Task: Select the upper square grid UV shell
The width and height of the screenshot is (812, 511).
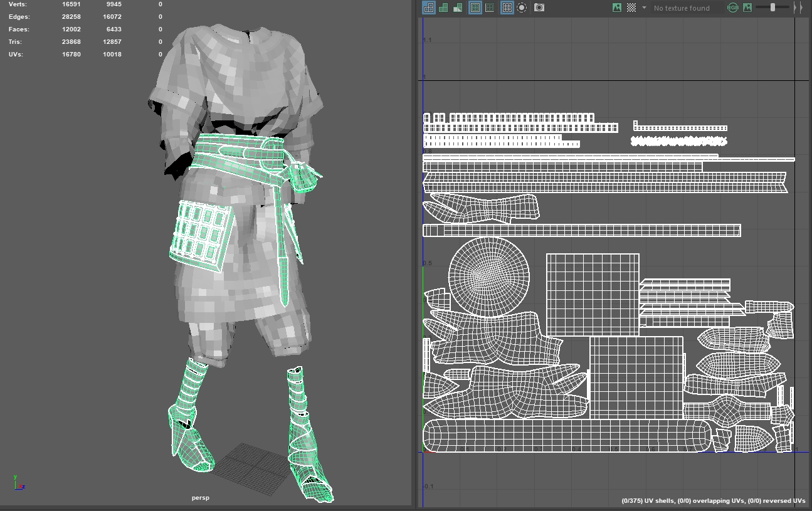Action: pyautogui.click(x=593, y=295)
